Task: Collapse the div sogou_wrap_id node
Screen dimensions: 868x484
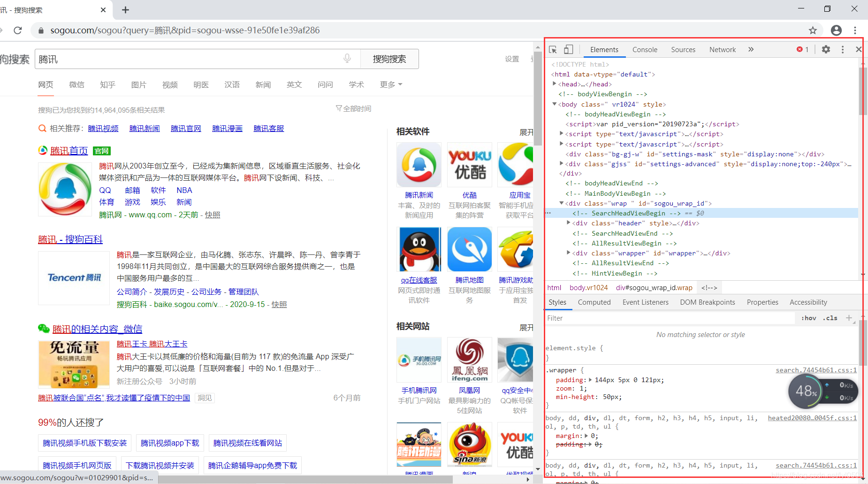Action: coord(562,203)
